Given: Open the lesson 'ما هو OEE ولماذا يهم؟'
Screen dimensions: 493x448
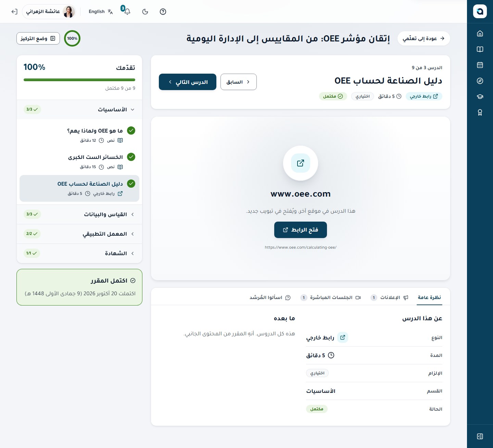Looking at the screenshot, I should point(79,135).
